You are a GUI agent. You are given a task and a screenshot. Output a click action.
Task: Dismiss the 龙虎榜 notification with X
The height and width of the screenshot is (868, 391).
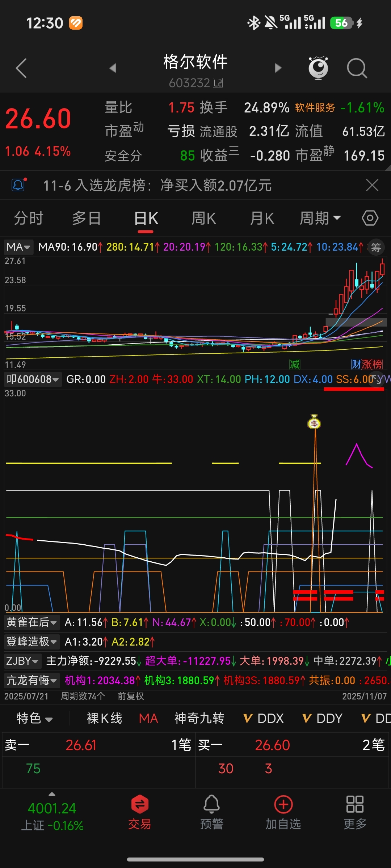372,185
